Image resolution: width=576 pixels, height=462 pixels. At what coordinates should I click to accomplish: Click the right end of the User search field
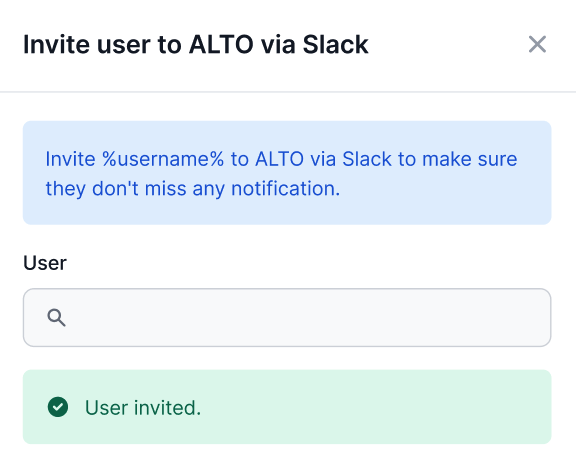(x=529, y=318)
